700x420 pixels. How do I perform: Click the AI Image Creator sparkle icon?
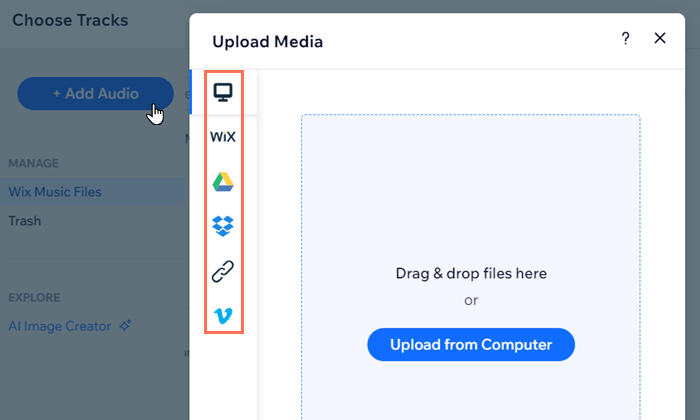[125, 325]
